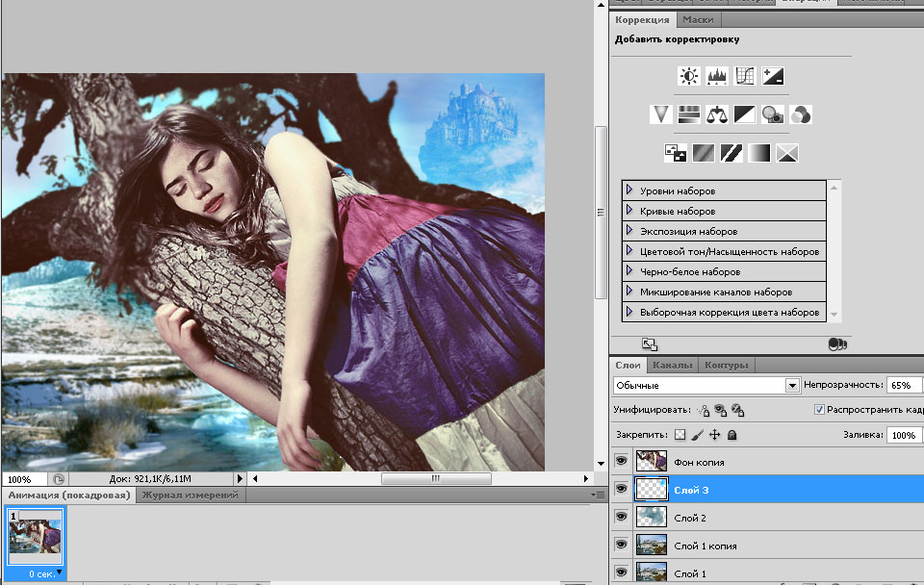Add a Photo Filter adjustment (camera icon)
Screen dimensions: 924x585
[x=773, y=114]
